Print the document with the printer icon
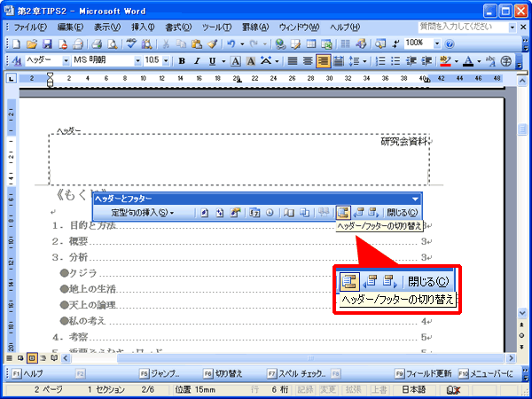The width and height of the screenshot is (532, 399). [x=97, y=43]
